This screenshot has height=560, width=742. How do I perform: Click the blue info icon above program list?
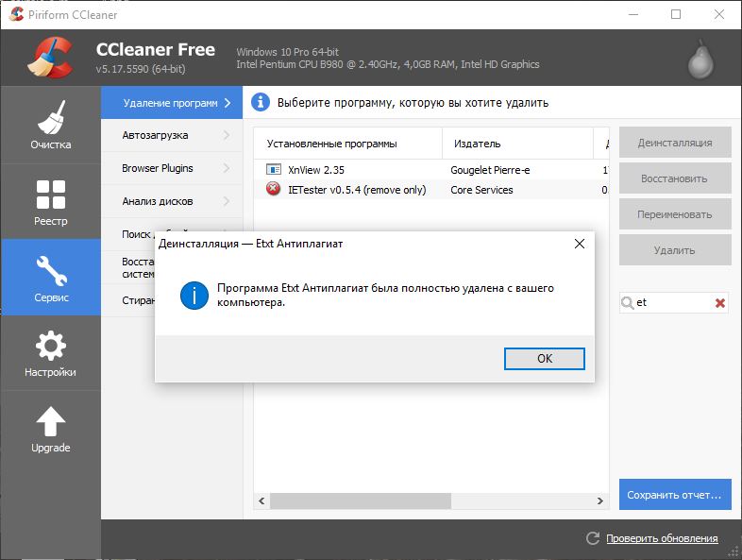coord(261,102)
